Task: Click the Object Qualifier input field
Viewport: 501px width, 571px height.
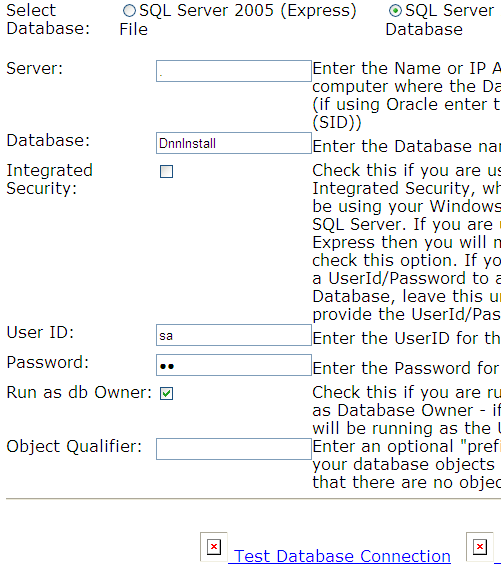Action: pyautogui.click(x=234, y=449)
